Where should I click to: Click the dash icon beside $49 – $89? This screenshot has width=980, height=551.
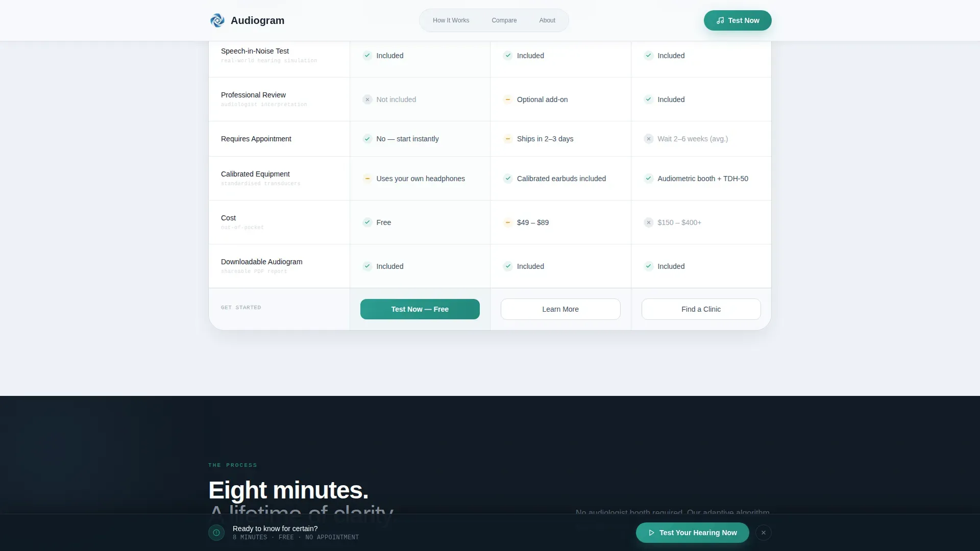click(508, 222)
